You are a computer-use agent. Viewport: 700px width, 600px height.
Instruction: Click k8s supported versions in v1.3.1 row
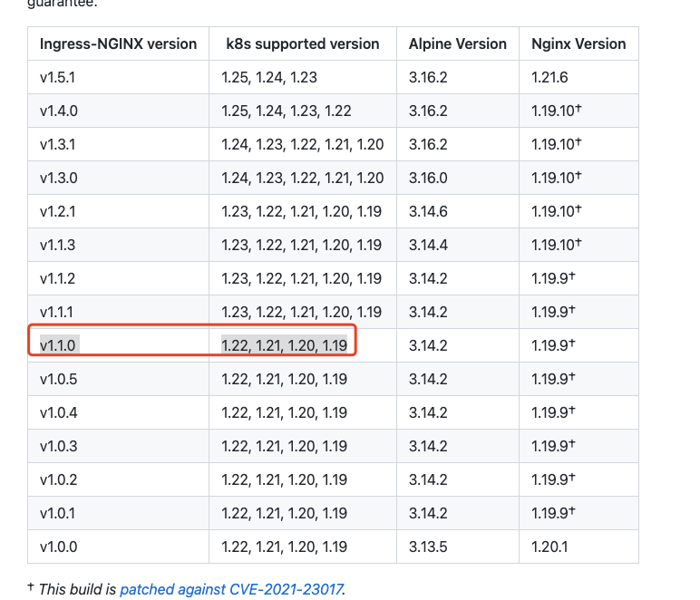[x=303, y=144]
